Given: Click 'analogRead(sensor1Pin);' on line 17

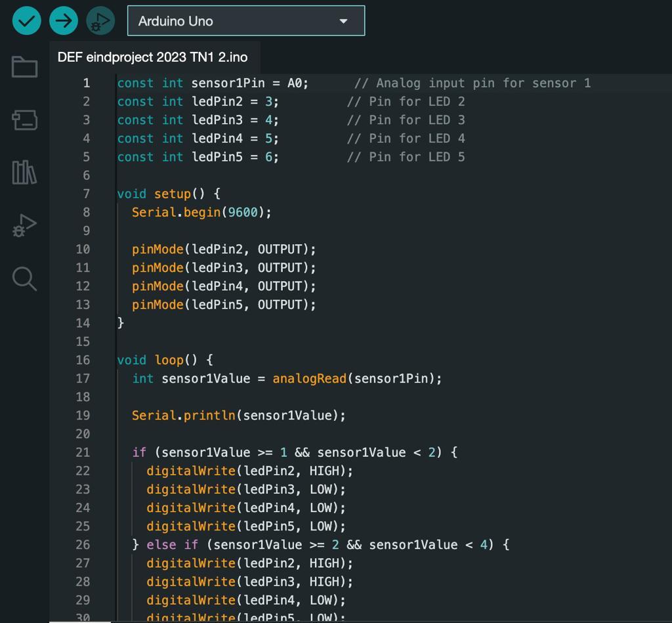Looking at the screenshot, I should 357,378.
